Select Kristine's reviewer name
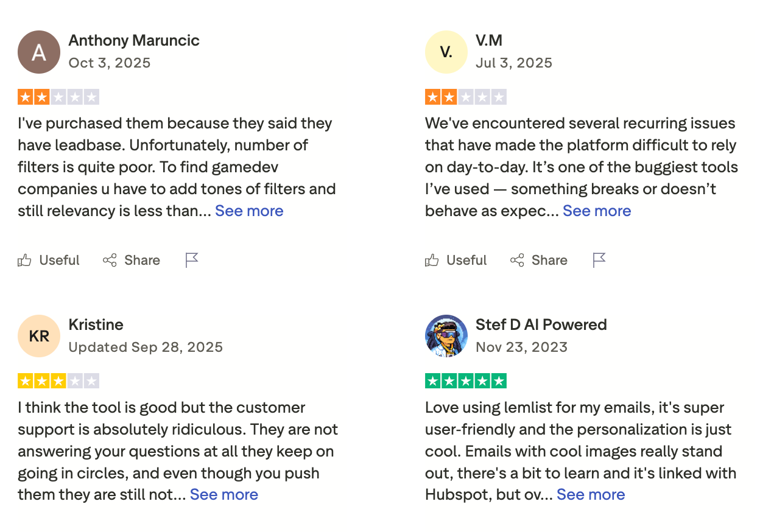 click(96, 324)
